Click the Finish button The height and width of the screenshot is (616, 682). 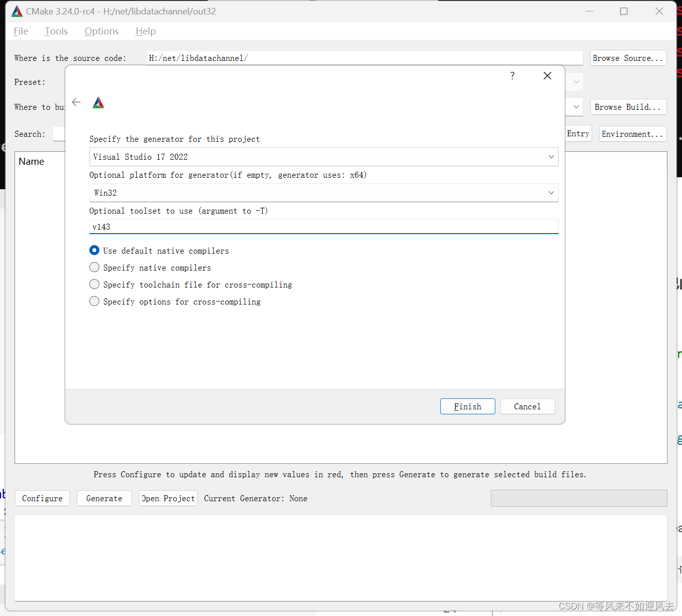[x=467, y=406]
